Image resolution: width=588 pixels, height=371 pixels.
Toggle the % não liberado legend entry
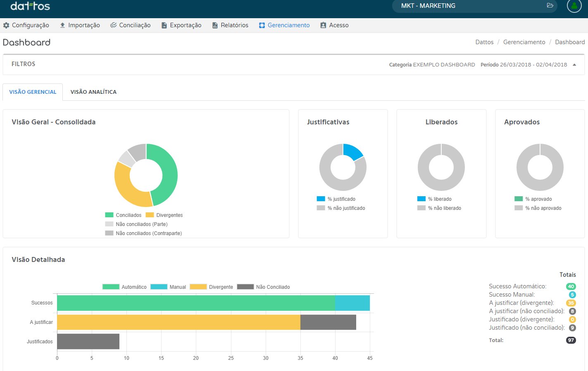pos(439,208)
